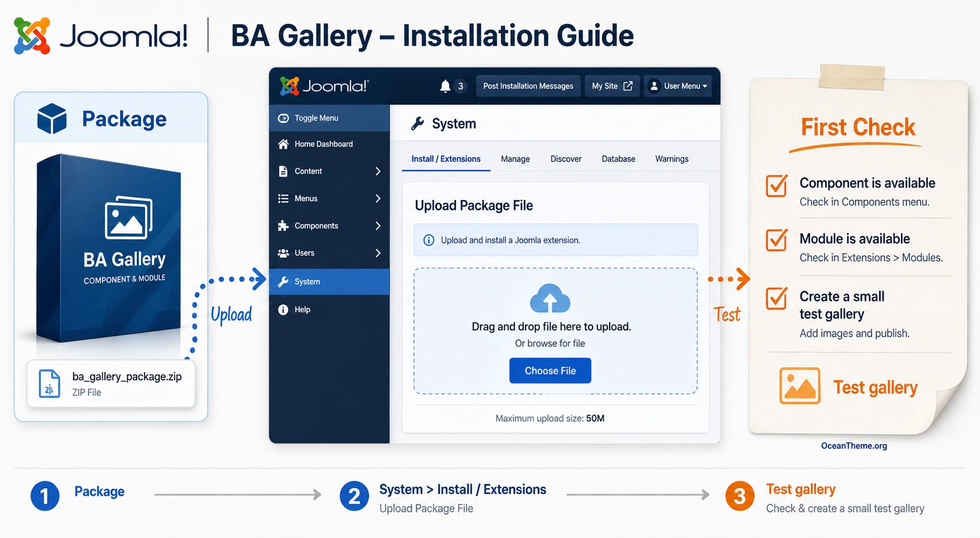
Task: Click the Upload Package File heading
Action: coord(474,206)
